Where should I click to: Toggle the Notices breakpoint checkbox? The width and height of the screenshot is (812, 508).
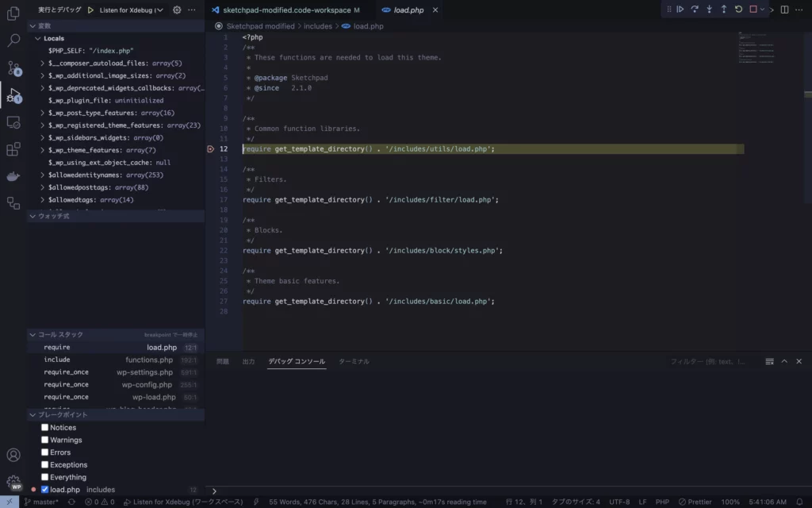click(44, 427)
